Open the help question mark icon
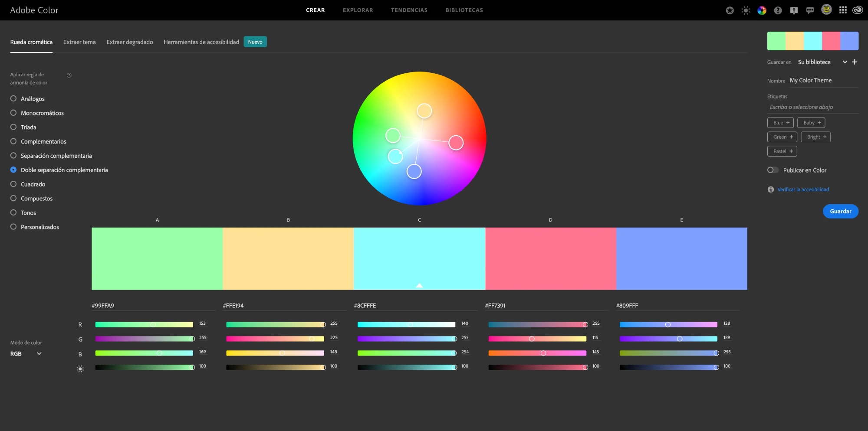 click(x=778, y=10)
